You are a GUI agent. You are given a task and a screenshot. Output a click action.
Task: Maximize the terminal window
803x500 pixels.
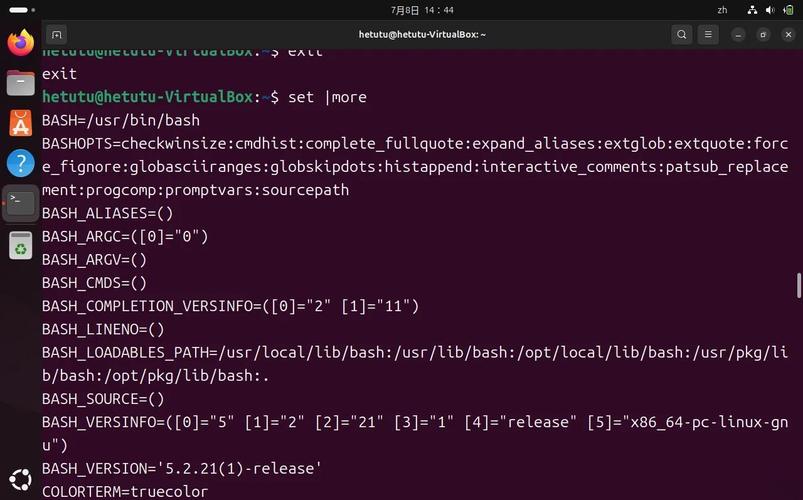(763, 35)
